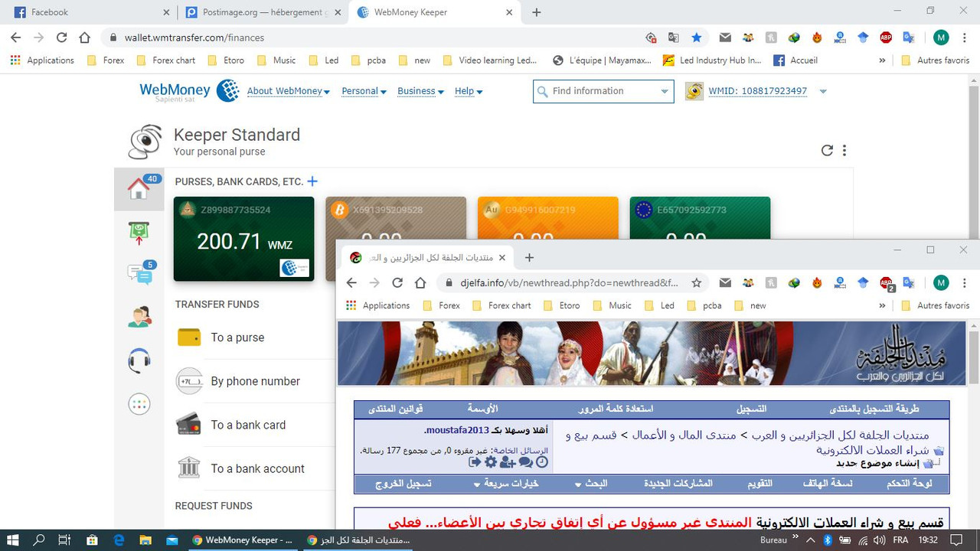Switch to the Postimage.org tab

click(x=263, y=12)
